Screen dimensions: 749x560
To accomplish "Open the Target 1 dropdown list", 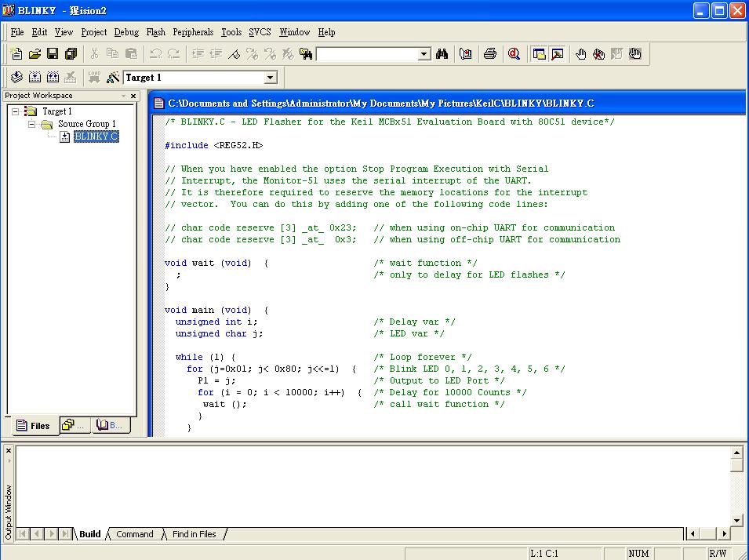I will (x=271, y=78).
